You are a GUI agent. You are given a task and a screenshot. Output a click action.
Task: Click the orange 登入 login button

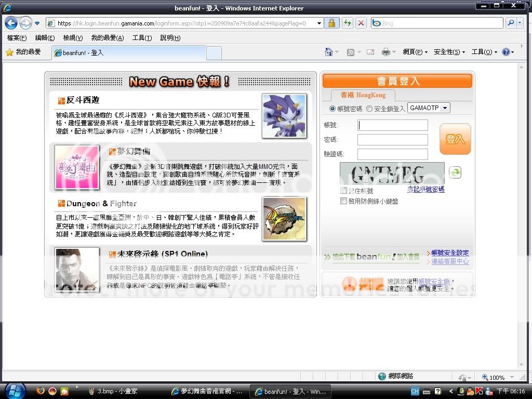(x=455, y=139)
